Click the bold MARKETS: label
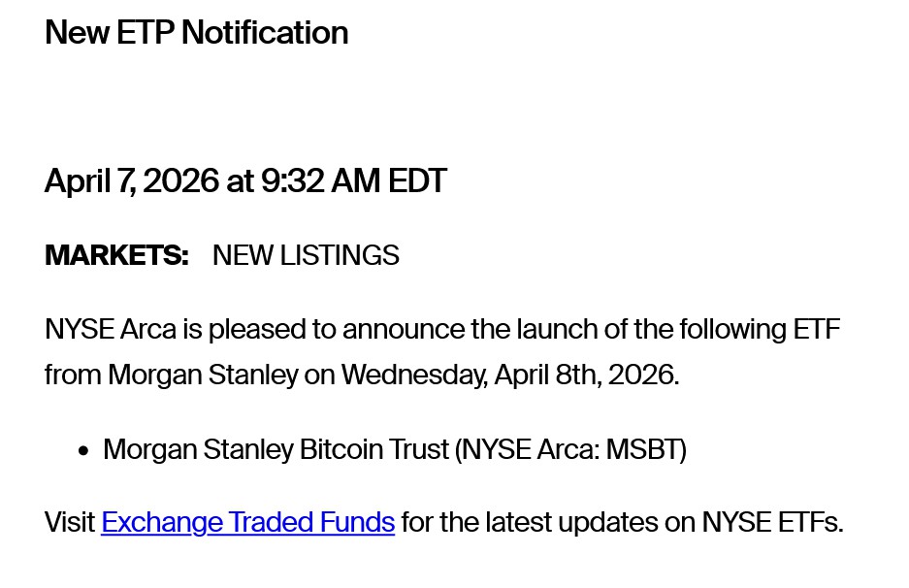The width and height of the screenshot is (909, 588). click(x=116, y=255)
